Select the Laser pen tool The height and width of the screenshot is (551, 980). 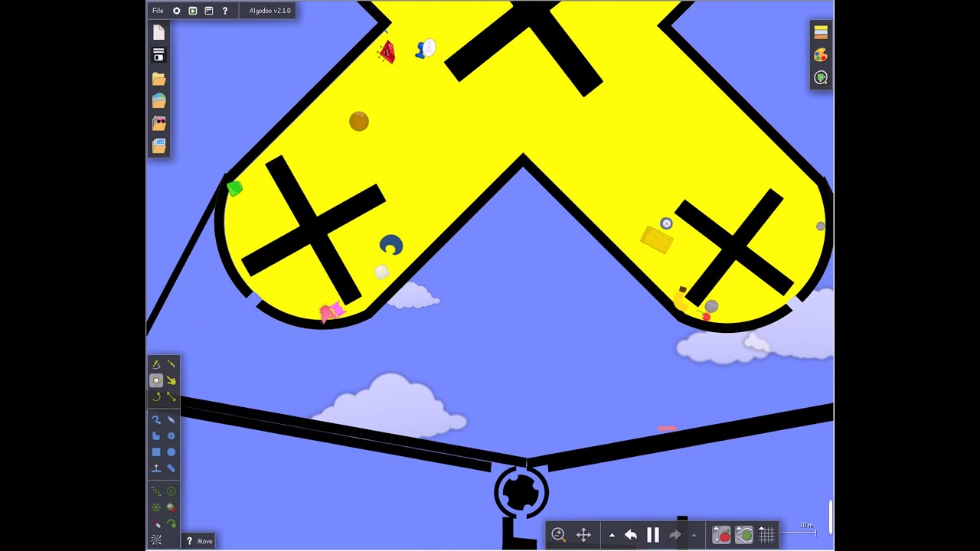pos(156,523)
